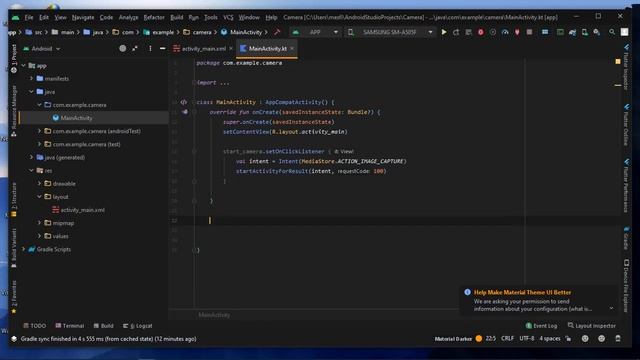Collapse the layout folder
Viewport: 640px width, 360px height.
40,196
